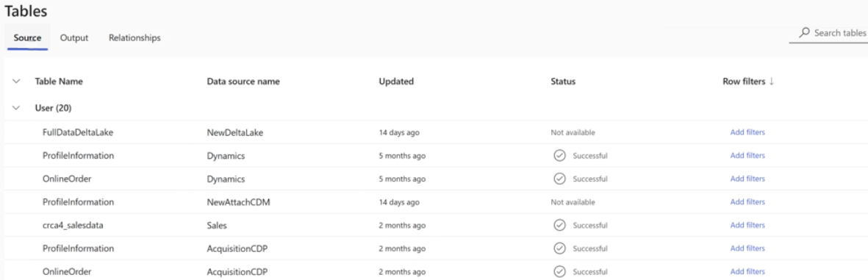This screenshot has height=280, width=868.
Task: Click Not available status of NewAttachCDM row
Action: pyautogui.click(x=573, y=203)
